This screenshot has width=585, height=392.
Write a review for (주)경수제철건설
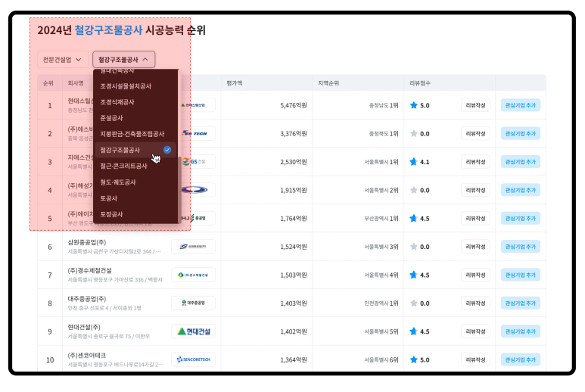pyautogui.click(x=475, y=275)
